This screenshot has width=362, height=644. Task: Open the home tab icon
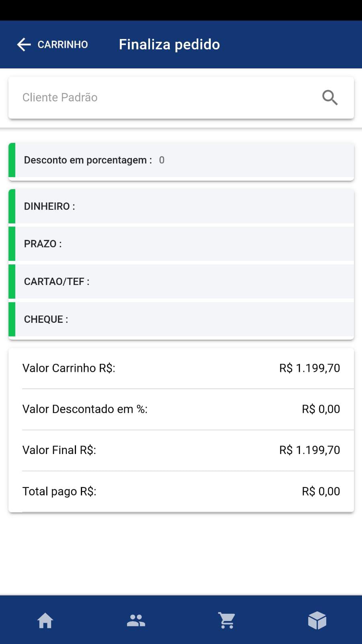(x=45, y=620)
